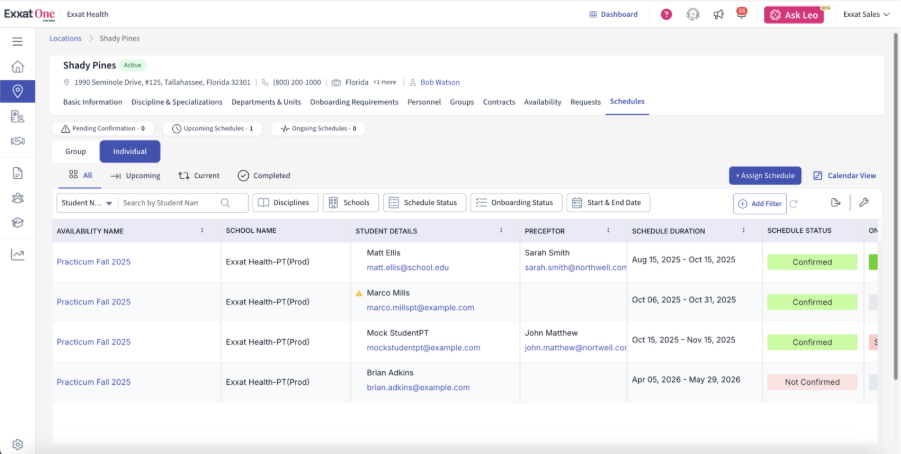Click the refresh icon next to Add Filter

click(793, 203)
